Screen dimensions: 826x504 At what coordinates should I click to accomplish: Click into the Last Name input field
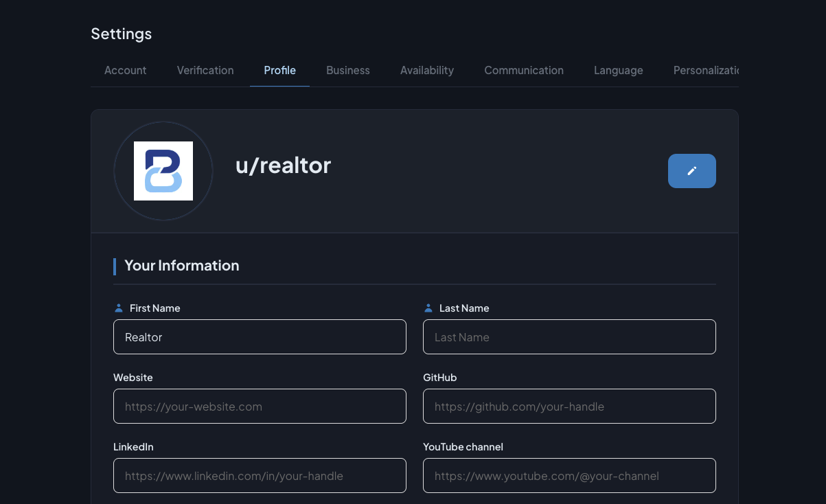pyautogui.click(x=569, y=337)
